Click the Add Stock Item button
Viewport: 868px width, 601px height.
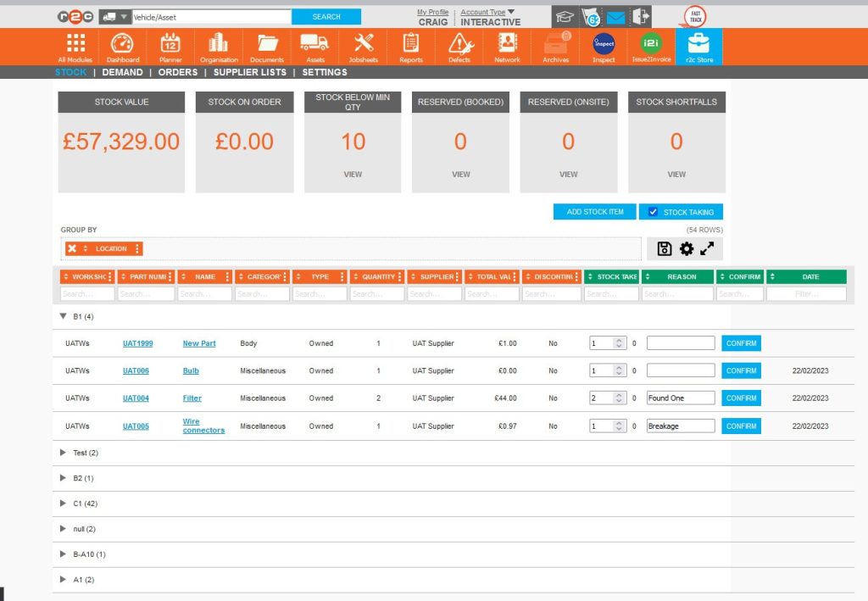coord(594,212)
